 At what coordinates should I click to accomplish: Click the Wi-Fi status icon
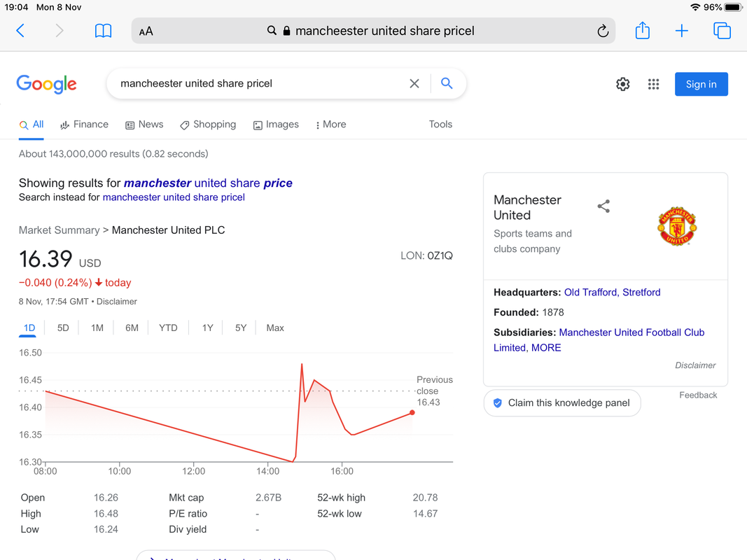pos(695,7)
